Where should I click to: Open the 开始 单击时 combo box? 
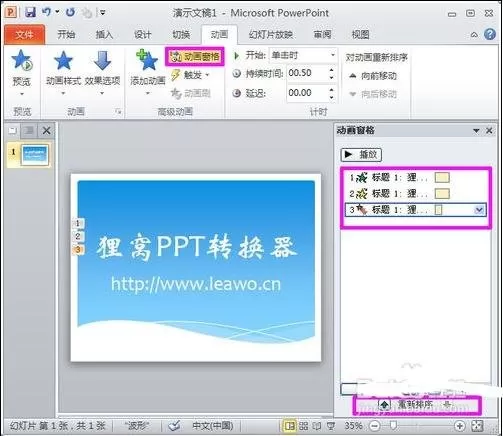(303, 55)
